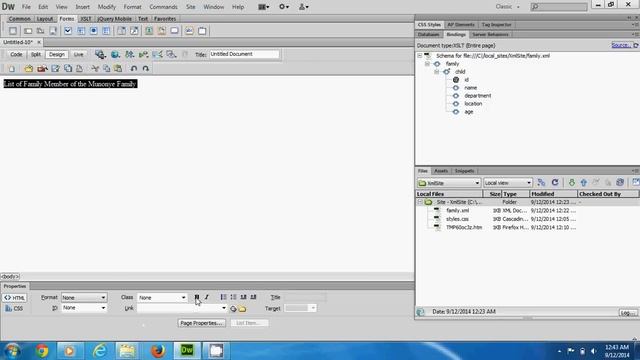Click Browse for File folder icon beside Link
640x360 pixels.
pyautogui.click(x=242, y=309)
